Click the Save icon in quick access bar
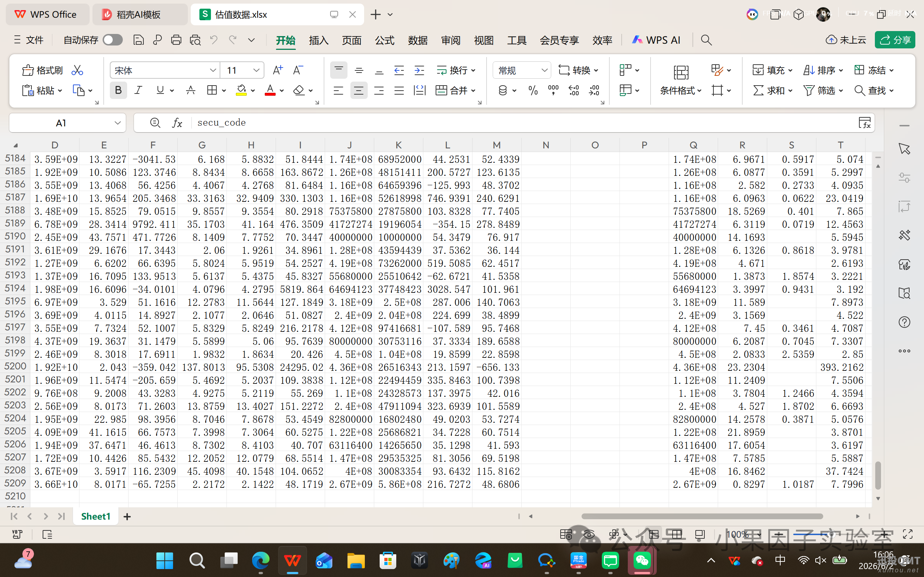 coord(138,40)
